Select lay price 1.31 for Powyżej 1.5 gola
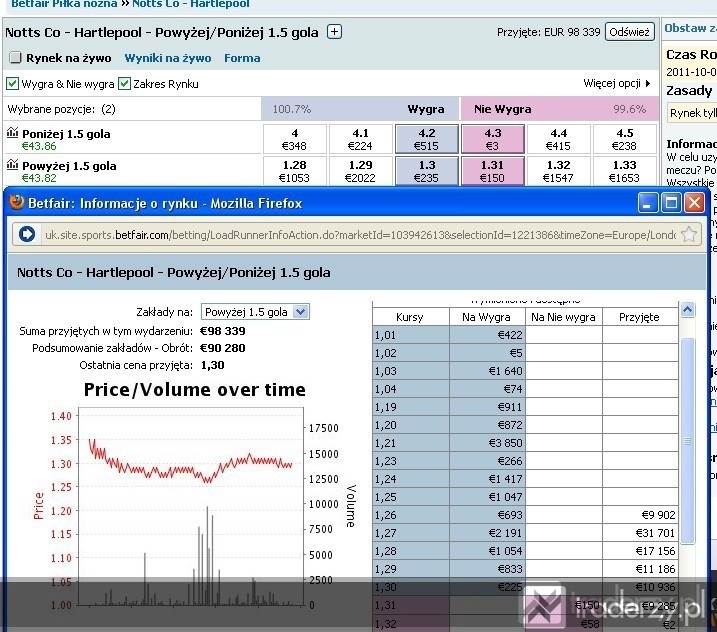 coord(492,171)
